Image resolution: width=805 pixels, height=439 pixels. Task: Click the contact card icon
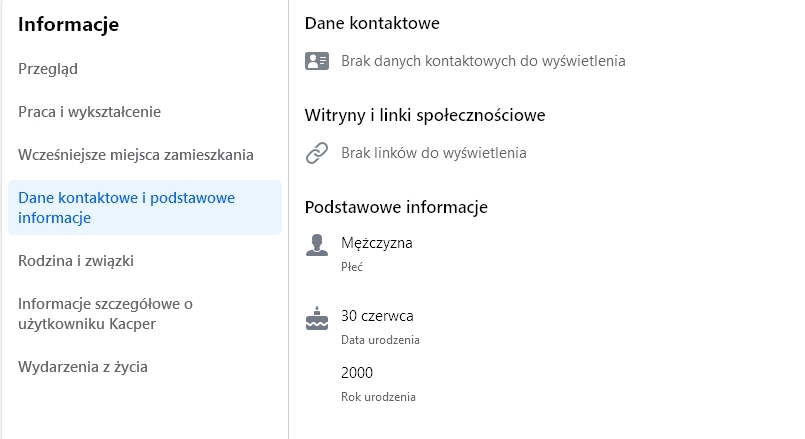coord(317,61)
